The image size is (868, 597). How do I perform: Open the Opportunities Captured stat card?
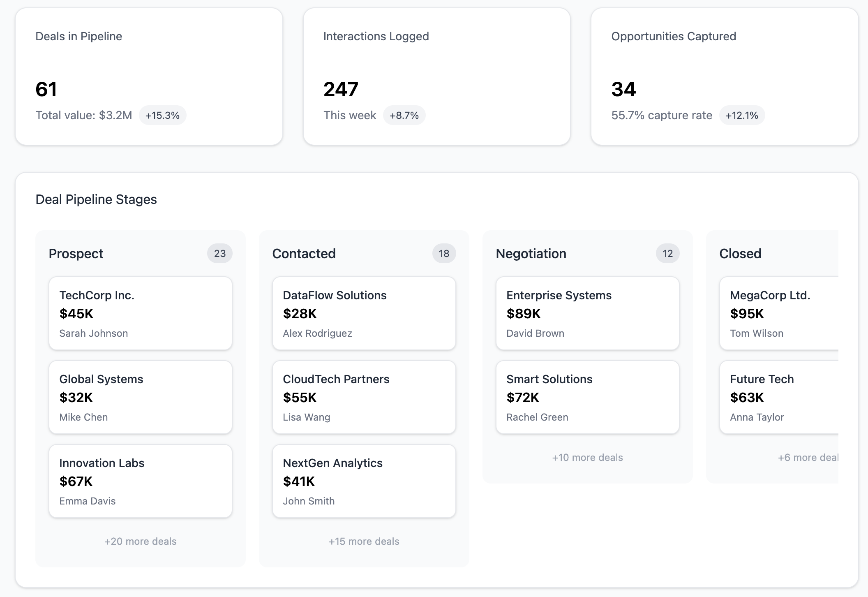pyautogui.click(x=724, y=76)
